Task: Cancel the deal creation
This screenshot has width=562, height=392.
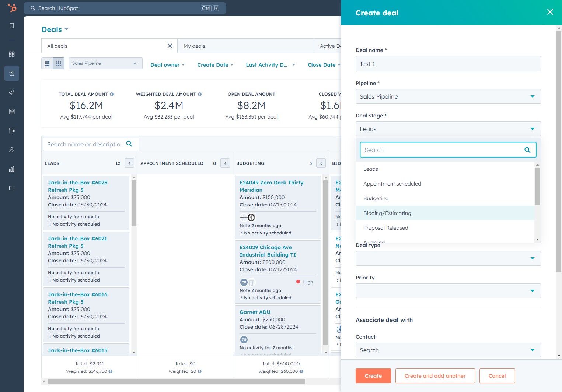Action: coord(497,376)
